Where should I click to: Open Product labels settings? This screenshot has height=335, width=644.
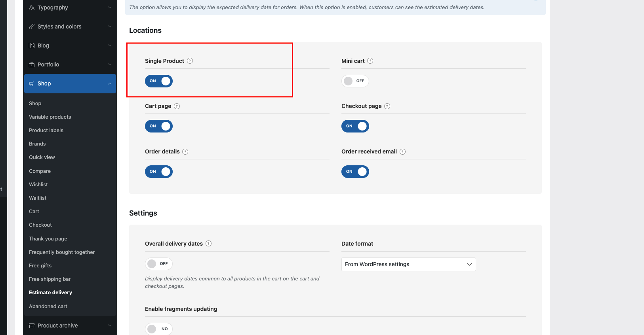(46, 130)
